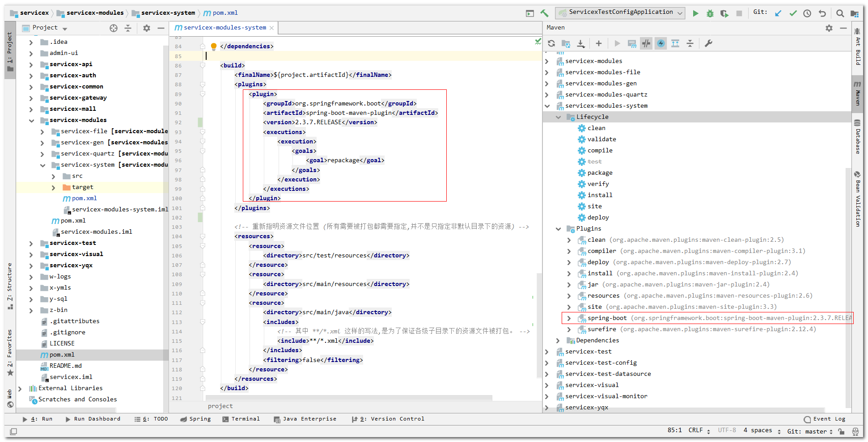Screen dimensions: 868x442
Task: Click the yellow intention light bulb
Action: coord(214,46)
